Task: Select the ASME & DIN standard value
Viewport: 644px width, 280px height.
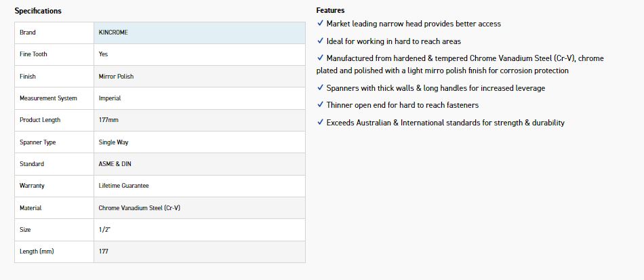Action: (115, 164)
